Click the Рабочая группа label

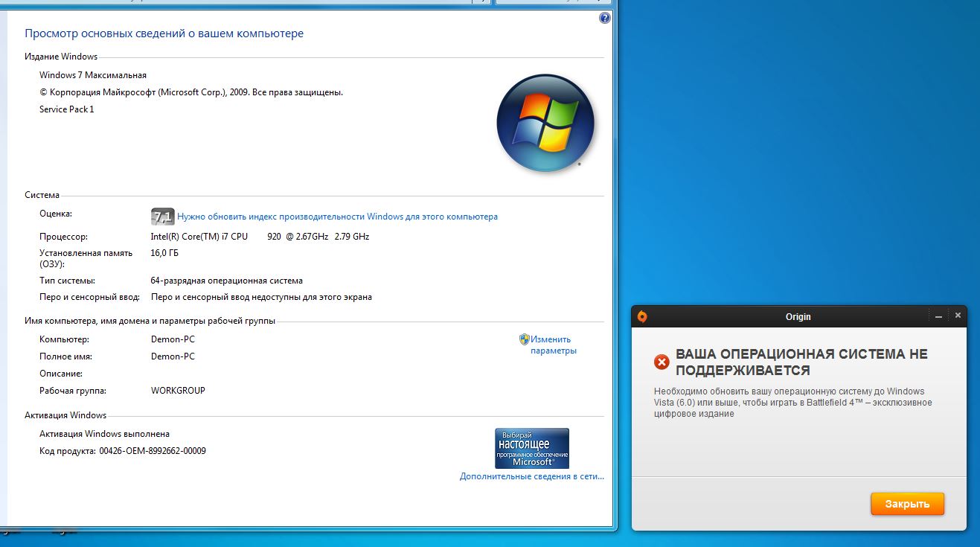pyautogui.click(x=73, y=391)
